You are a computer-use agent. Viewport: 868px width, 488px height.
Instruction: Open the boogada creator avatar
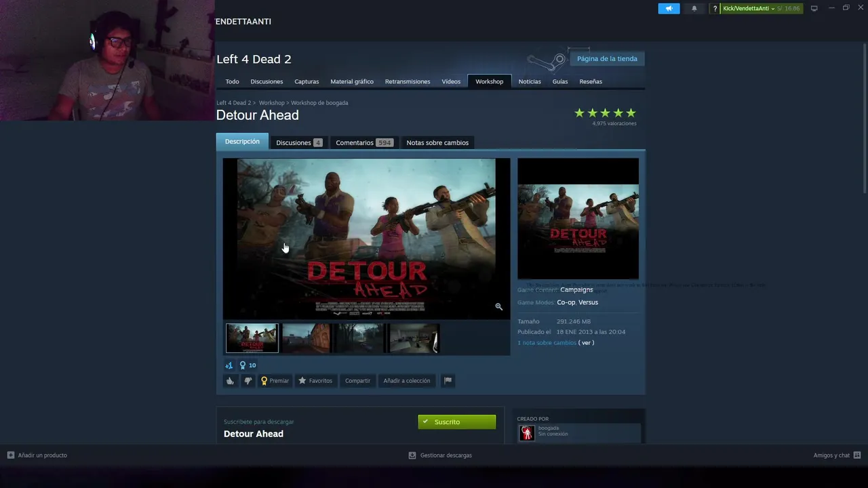(526, 432)
